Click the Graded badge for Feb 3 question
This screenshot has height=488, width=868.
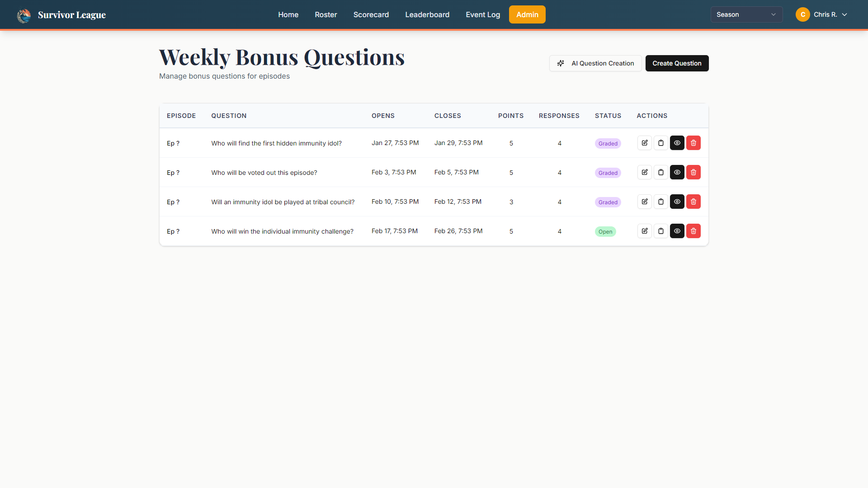[608, 173]
